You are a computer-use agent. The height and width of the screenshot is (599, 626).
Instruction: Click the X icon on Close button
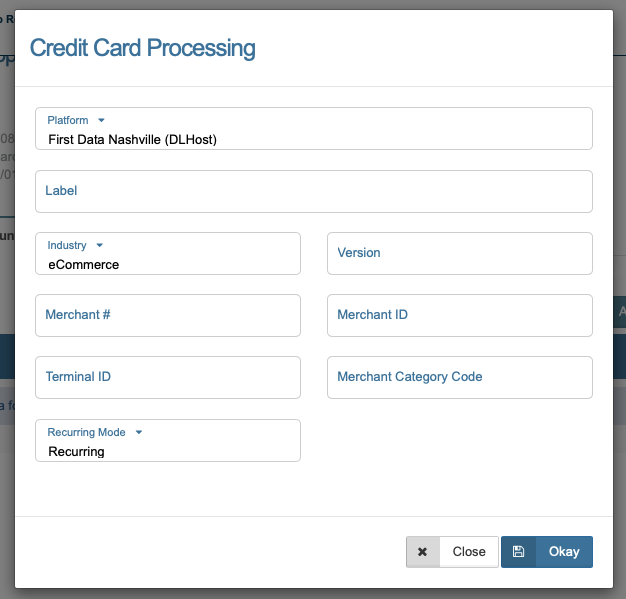point(423,552)
